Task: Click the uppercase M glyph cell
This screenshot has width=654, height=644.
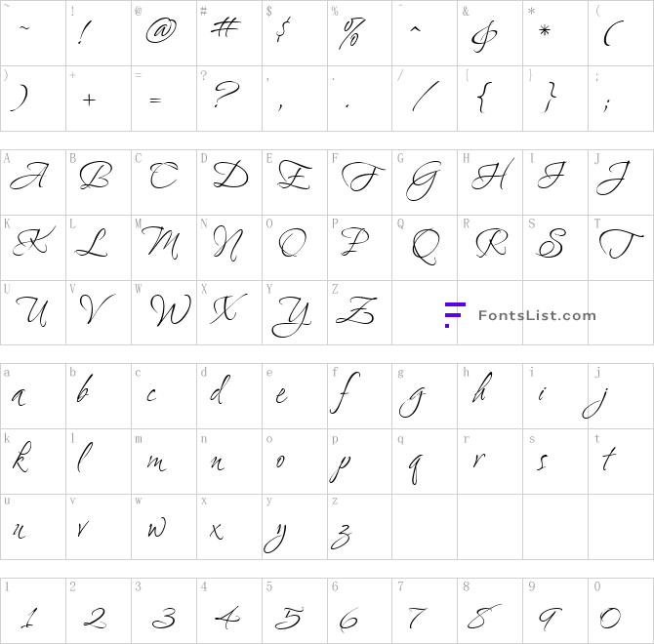Action: tap(164, 248)
